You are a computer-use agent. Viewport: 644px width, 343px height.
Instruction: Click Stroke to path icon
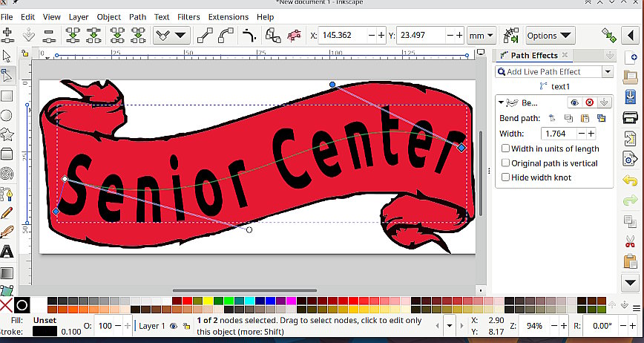click(x=294, y=36)
